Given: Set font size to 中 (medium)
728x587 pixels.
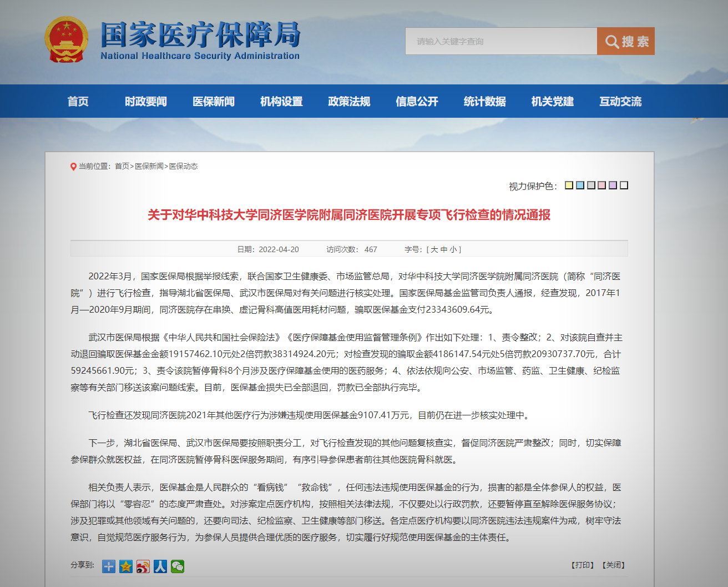Looking at the screenshot, I should point(444,249).
